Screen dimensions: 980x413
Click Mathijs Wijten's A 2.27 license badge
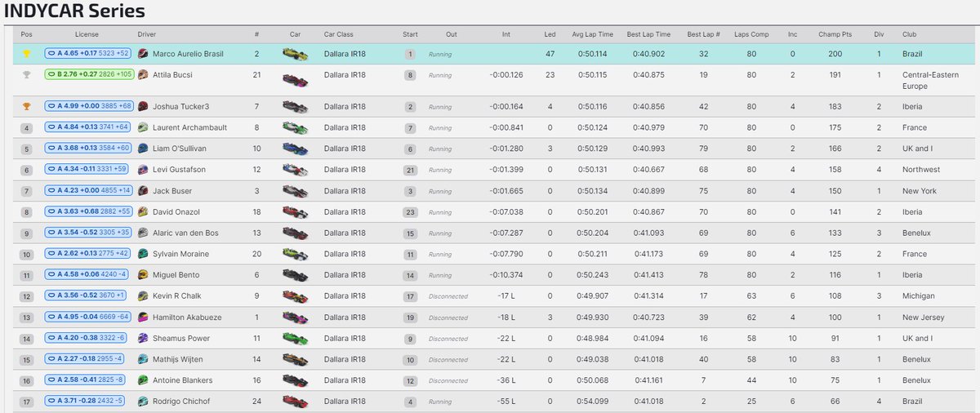point(86,359)
